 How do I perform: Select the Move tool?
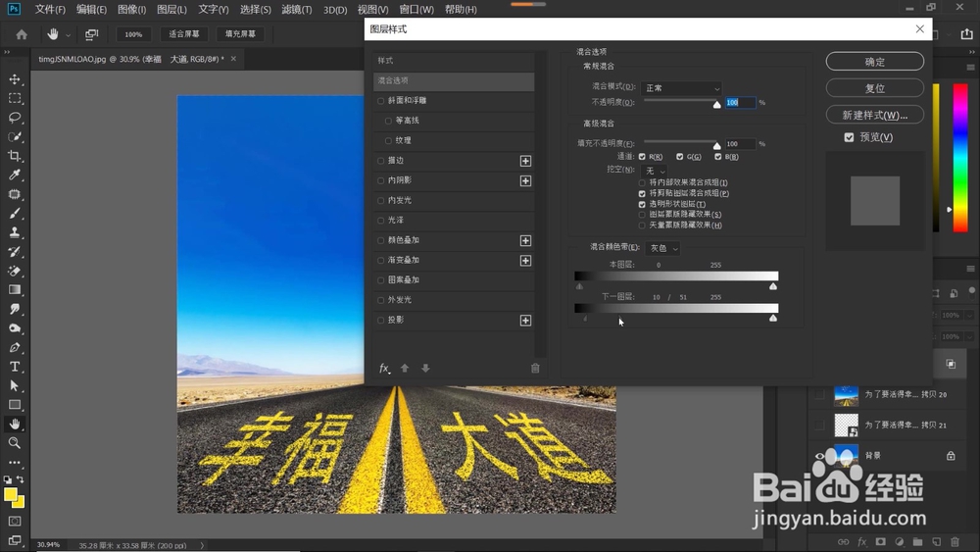pos(15,79)
